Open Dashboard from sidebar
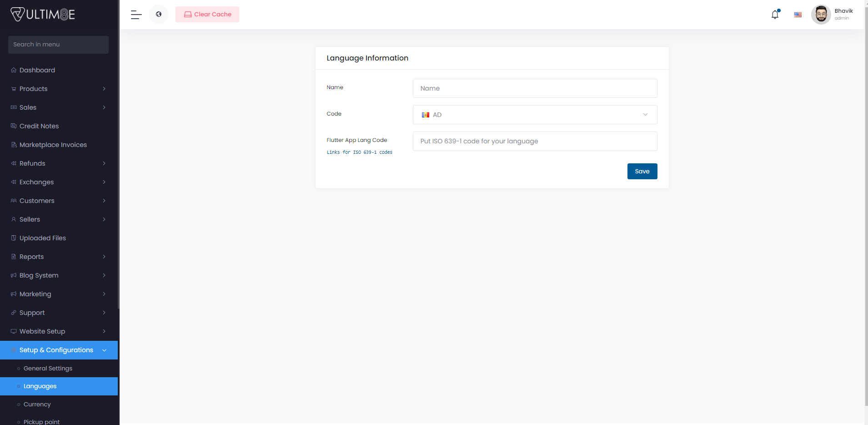868x425 pixels. (37, 70)
